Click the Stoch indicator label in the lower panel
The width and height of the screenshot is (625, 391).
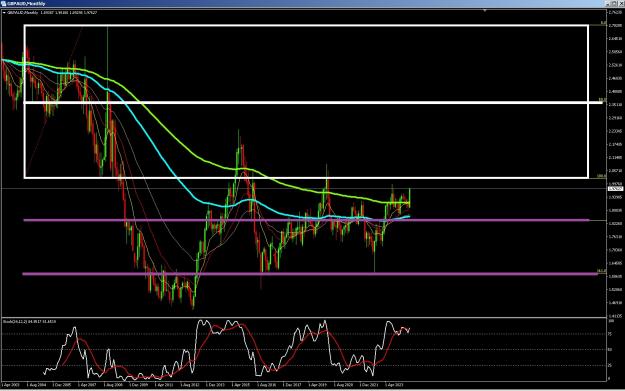tap(29, 321)
